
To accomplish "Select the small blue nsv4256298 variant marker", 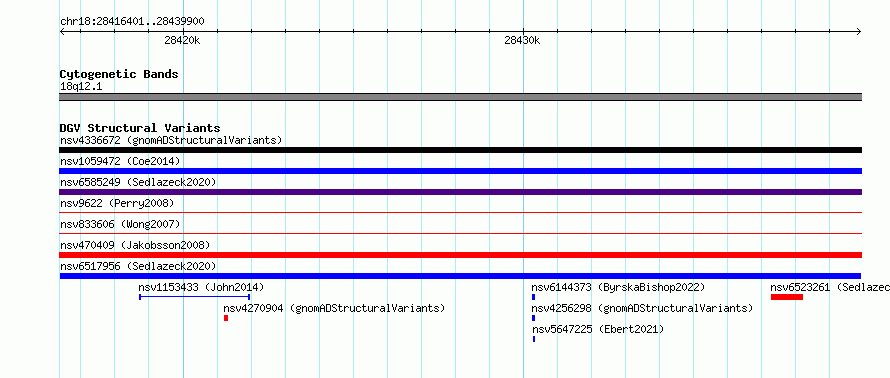I will coord(534,318).
